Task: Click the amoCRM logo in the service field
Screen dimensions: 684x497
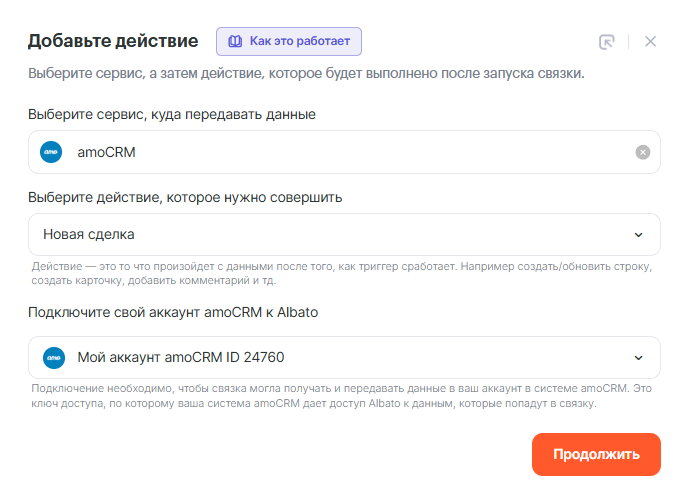Action: tap(51, 152)
